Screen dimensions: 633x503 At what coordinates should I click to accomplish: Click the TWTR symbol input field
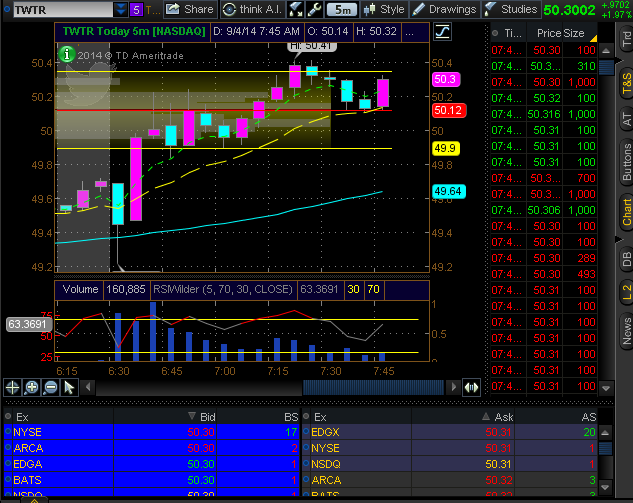pyautogui.click(x=63, y=10)
